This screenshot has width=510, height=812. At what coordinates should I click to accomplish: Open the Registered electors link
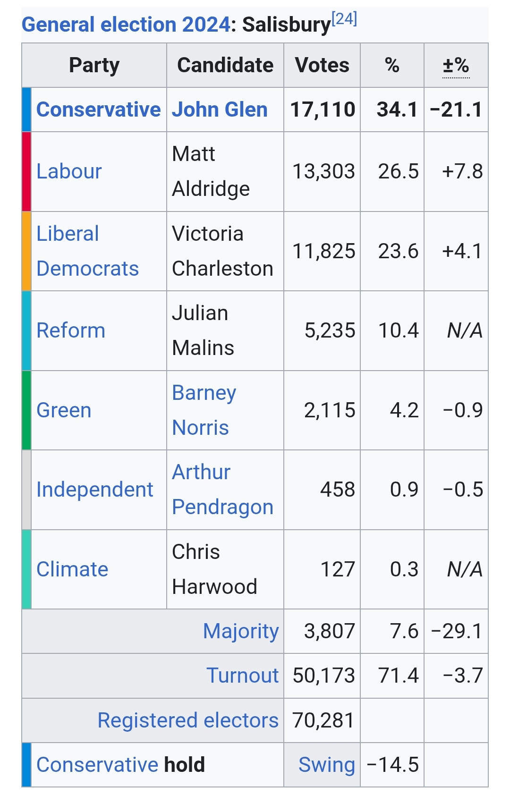click(x=188, y=720)
